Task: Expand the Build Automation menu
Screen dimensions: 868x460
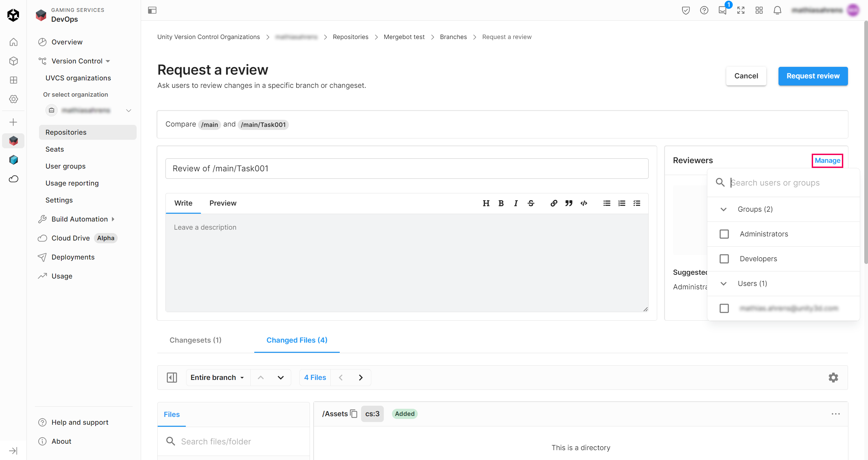Action: pos(80,219)
